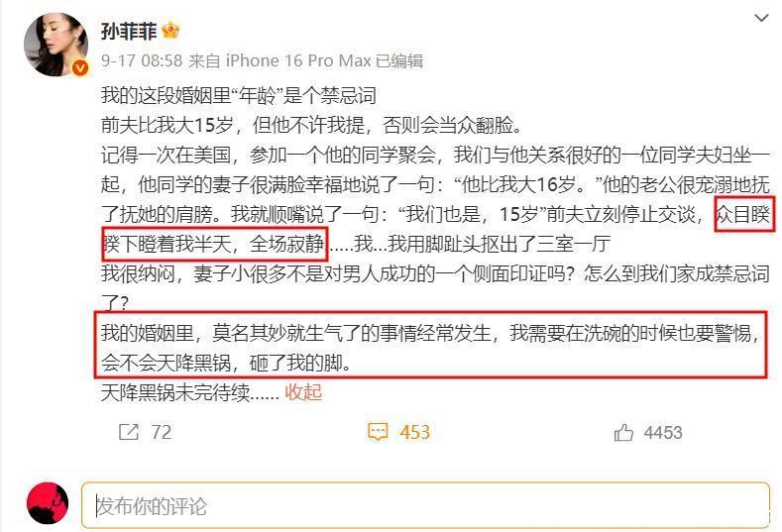Open the 9-17 08:58 post timestamp
Image resolution: width=782 pixels, height=532 pixels.
[142, 60]
